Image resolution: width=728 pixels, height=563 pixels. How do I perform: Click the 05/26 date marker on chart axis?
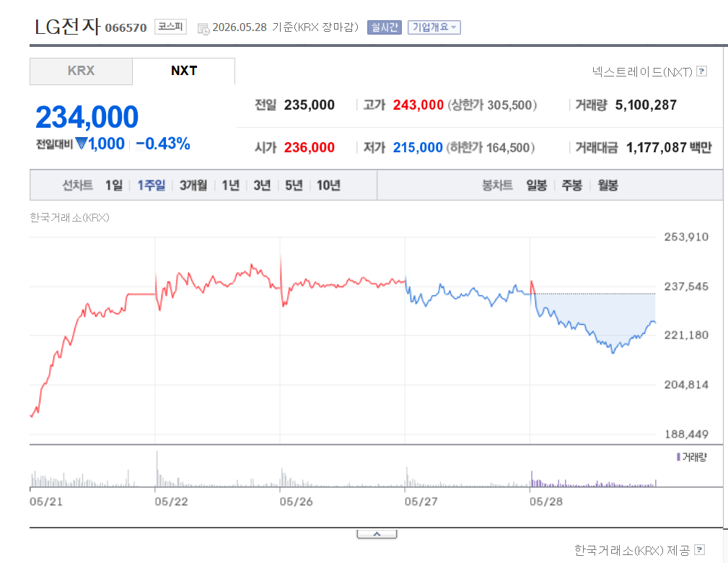[296, 502]
